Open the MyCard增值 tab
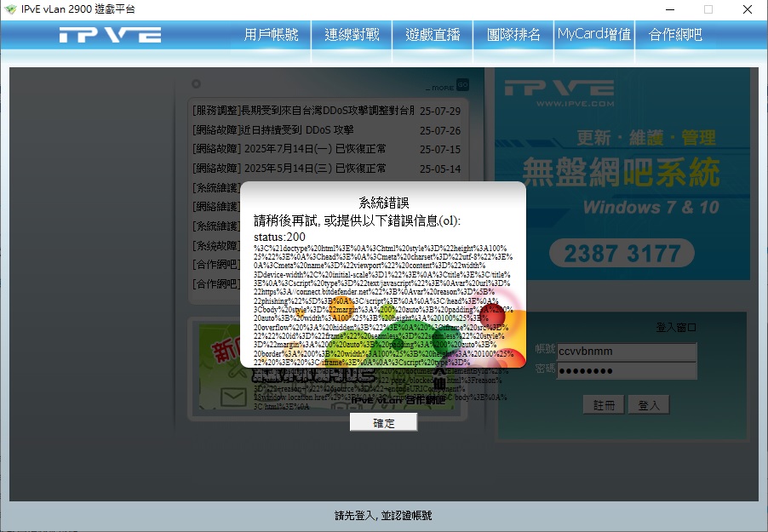The image size is (768, 532). pos(594,35)
